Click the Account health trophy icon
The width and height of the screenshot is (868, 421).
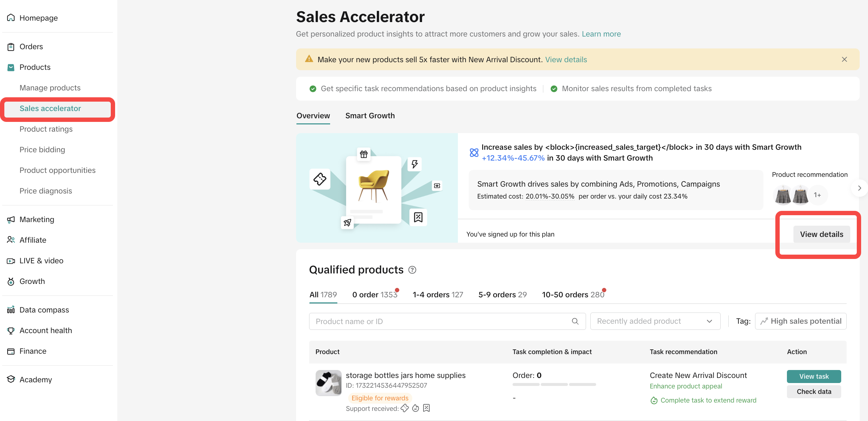point(11,331)
